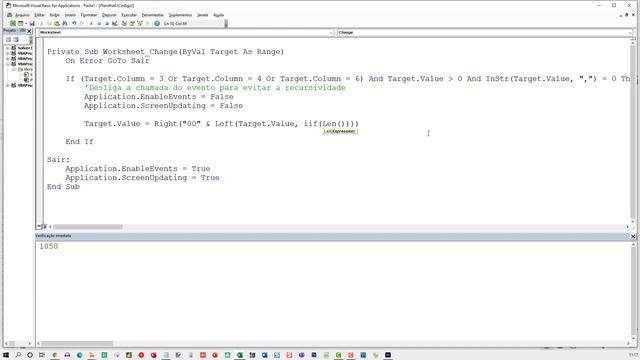640x360 pixels.
Task: Click the code window horizontal scrollbar thumb
Action: pos(88,227)
